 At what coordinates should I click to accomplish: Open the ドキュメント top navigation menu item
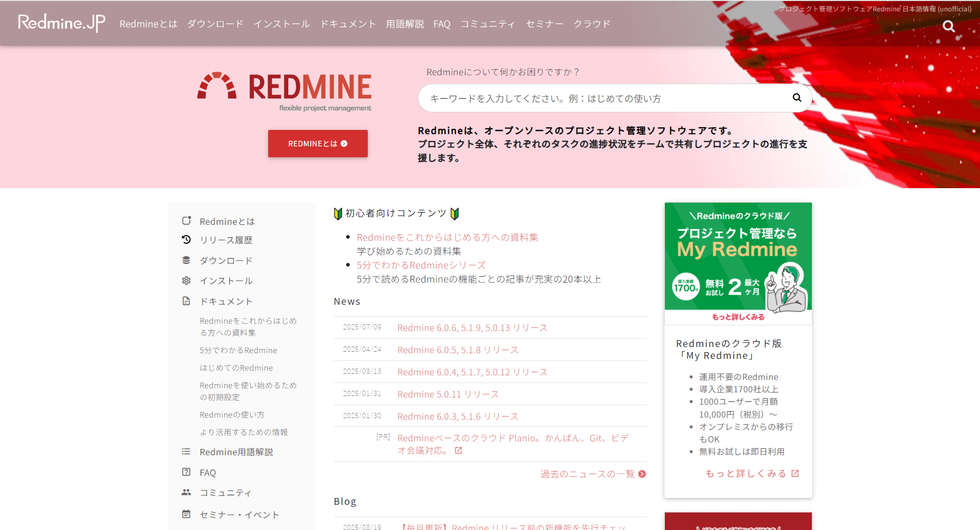pyautogui.click(x=348, y=24)
